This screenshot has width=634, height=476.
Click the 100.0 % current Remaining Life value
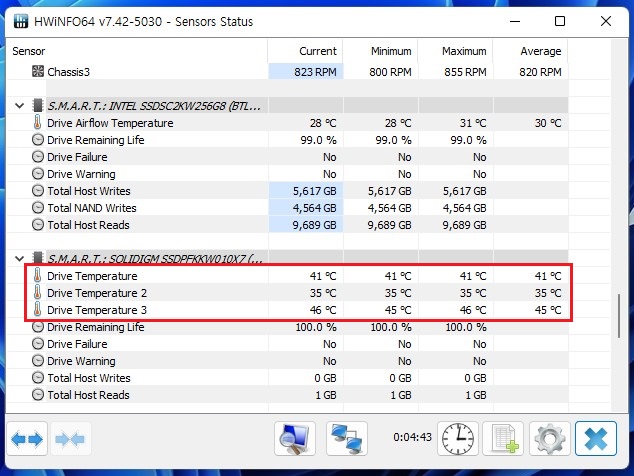point(316,327)
